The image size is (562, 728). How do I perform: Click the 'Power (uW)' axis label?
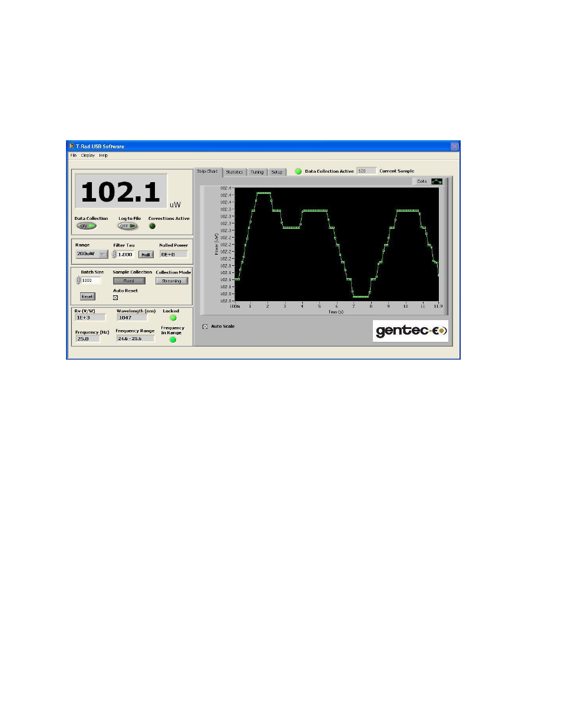217,244
